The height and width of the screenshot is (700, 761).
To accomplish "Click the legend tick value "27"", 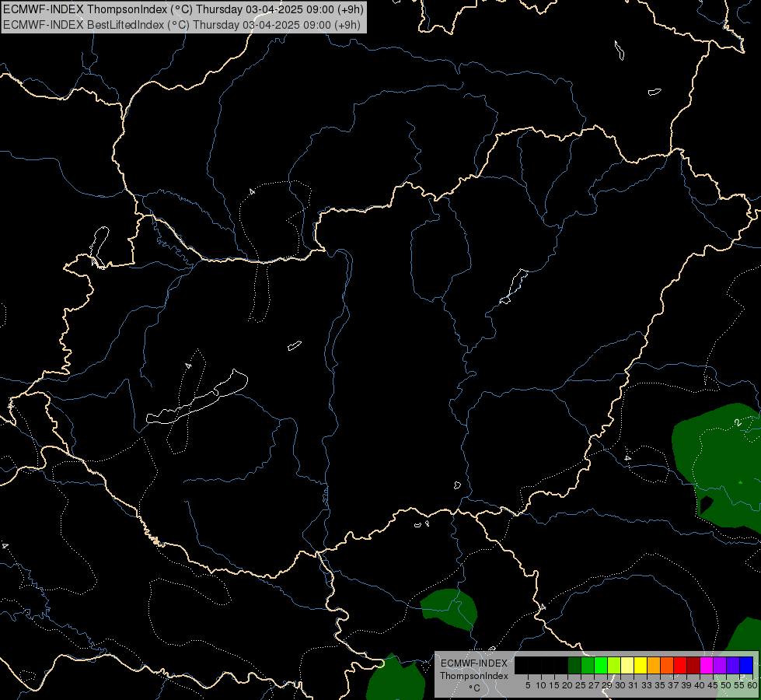I will pyautogui.click(x=594, y=685).
